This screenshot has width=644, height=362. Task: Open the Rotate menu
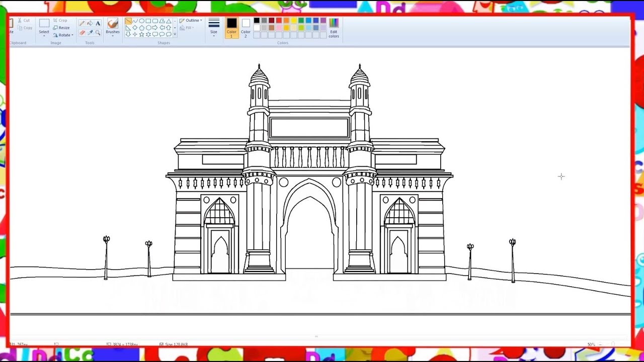click(x=64, y=35)
